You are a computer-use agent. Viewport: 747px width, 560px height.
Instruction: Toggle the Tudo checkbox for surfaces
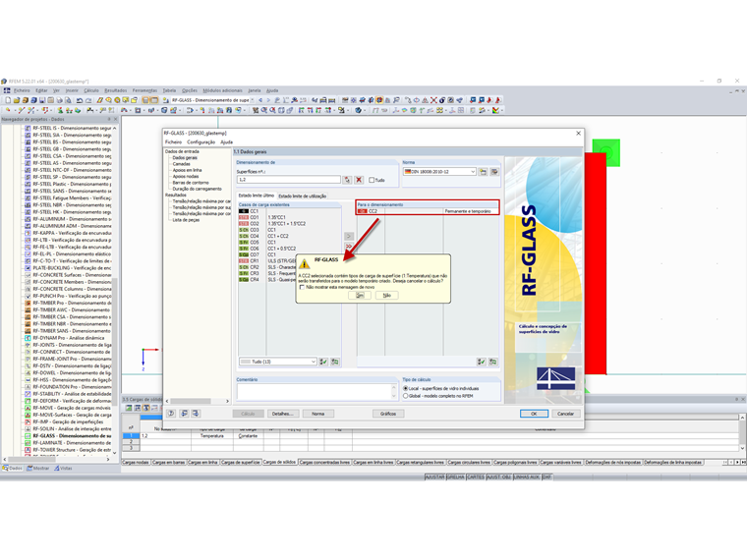(372, 180)
